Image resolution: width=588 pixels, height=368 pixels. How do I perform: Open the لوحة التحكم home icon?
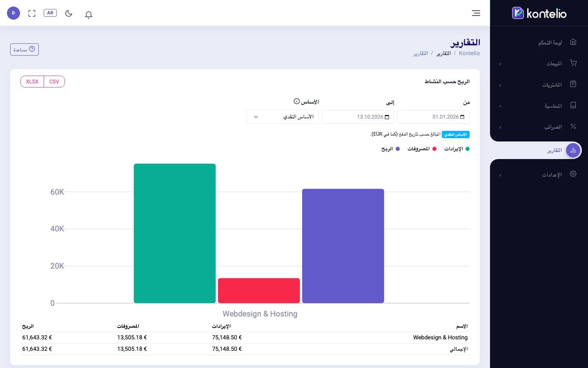click(573, 42)
